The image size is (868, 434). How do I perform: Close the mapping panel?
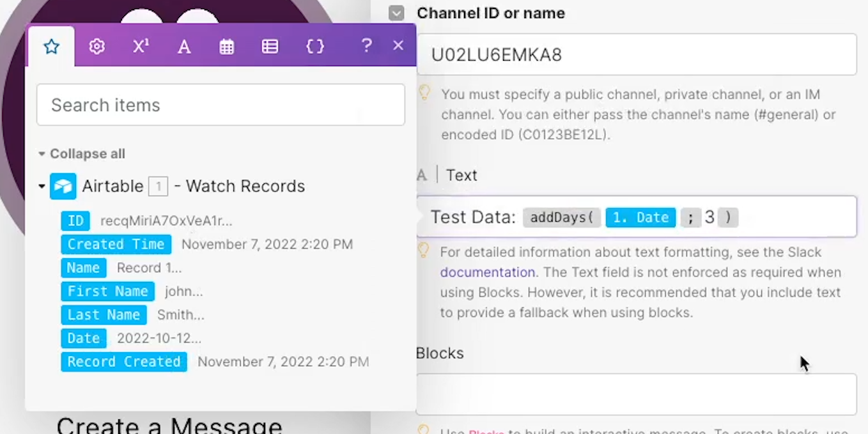tap(398, 45)
